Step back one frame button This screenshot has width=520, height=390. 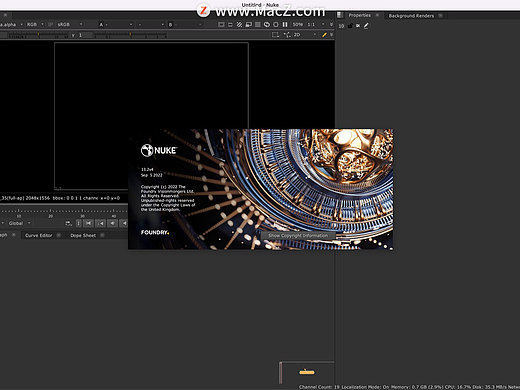113,223
